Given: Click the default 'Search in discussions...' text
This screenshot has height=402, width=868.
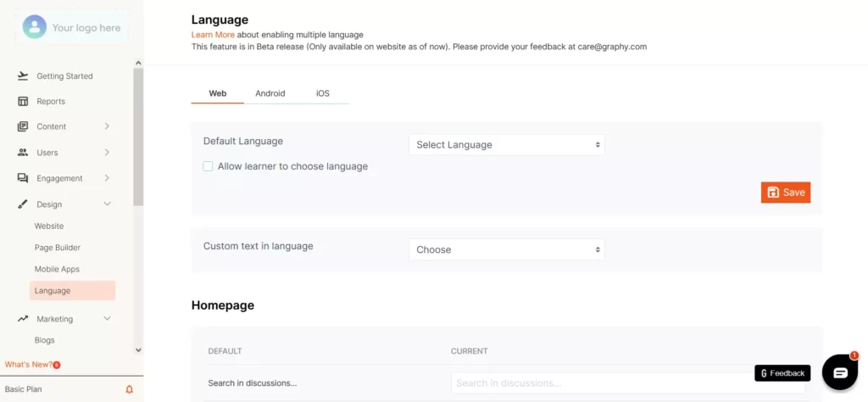Looking at the screenshot, I should 253,383.
